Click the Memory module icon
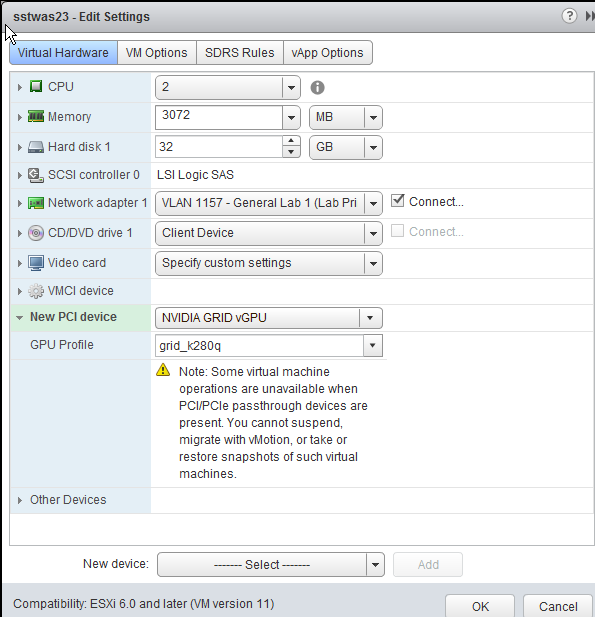The height and width of the screenshot is (617, 595). (x=36, y=116)
